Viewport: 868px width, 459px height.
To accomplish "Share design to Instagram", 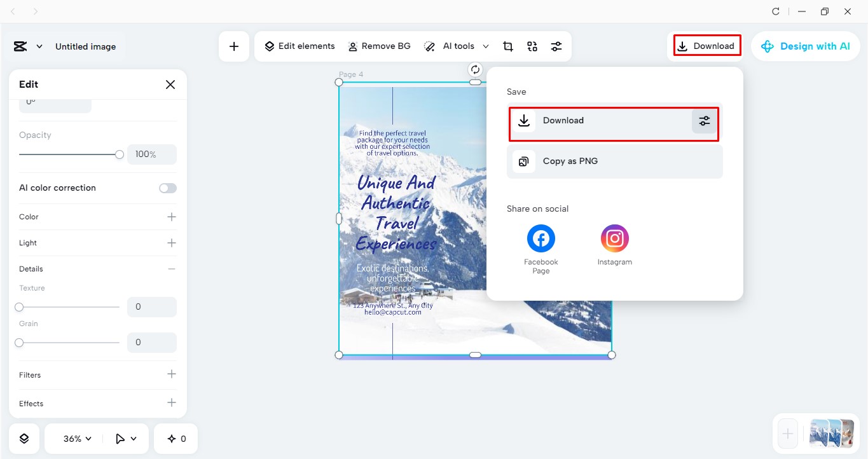I will [614, 238].
